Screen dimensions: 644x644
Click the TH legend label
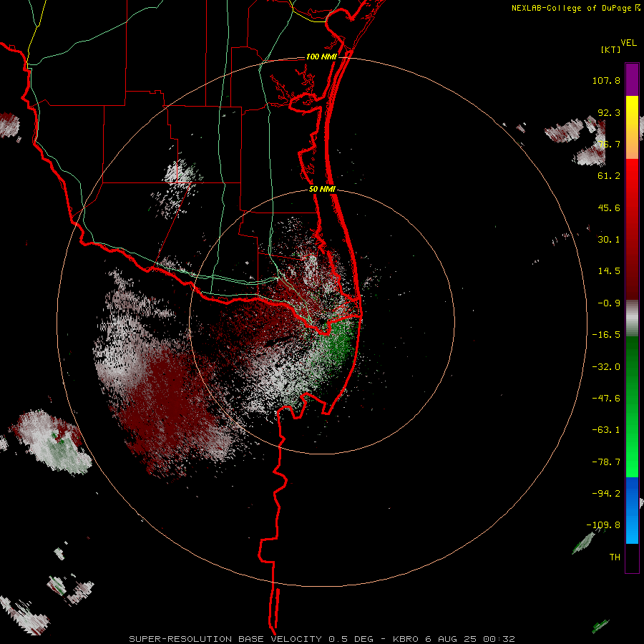[615, 557]
